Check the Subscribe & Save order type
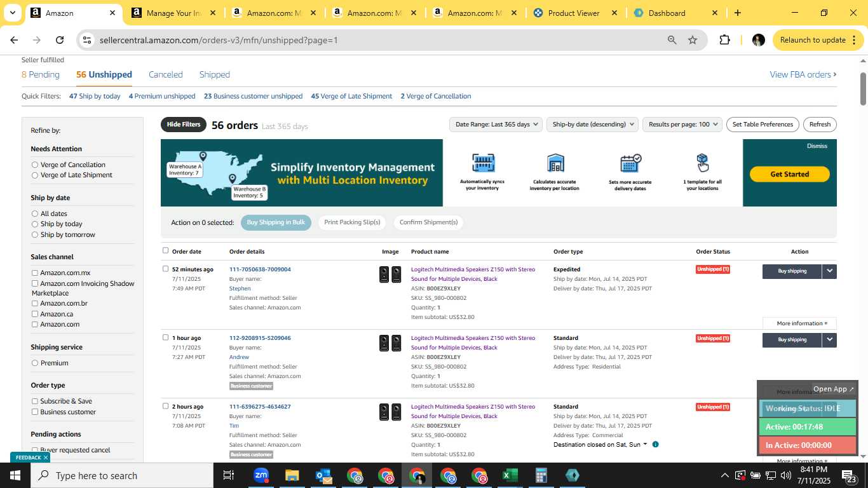Screen dimensions: 868x488 coord(35,401)
